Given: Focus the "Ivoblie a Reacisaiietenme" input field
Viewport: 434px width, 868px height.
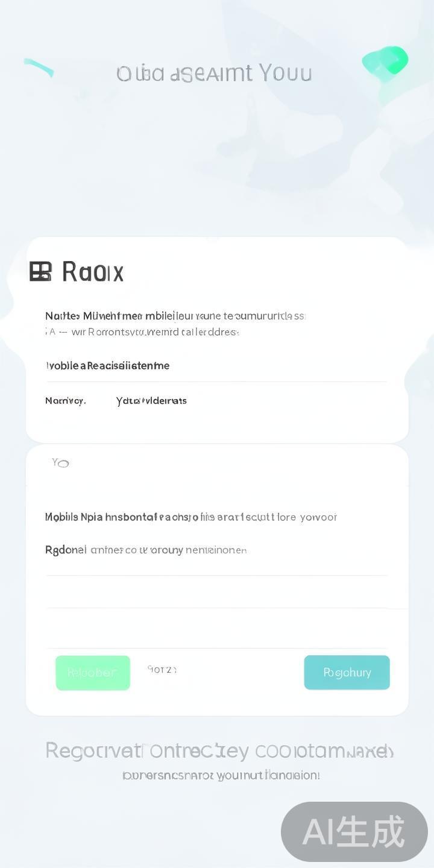Looking at the screenshot, I should 217,366.
